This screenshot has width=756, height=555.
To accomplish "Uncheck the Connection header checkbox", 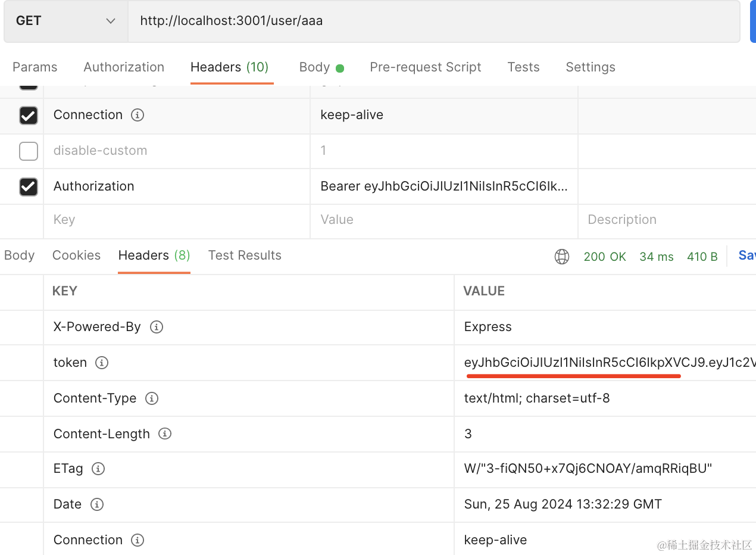I will (x=29, y=115).
